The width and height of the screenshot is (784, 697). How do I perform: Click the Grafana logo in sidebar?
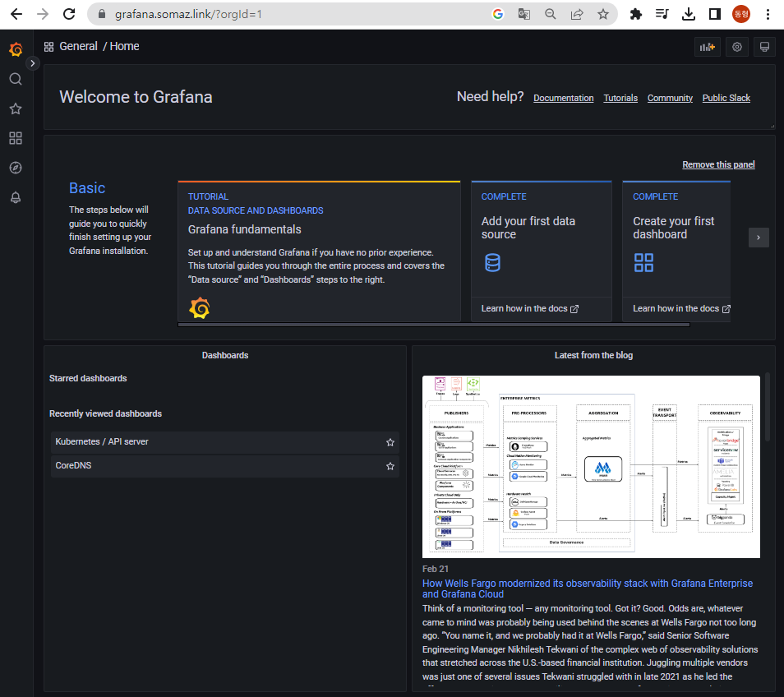click(16, 49)
